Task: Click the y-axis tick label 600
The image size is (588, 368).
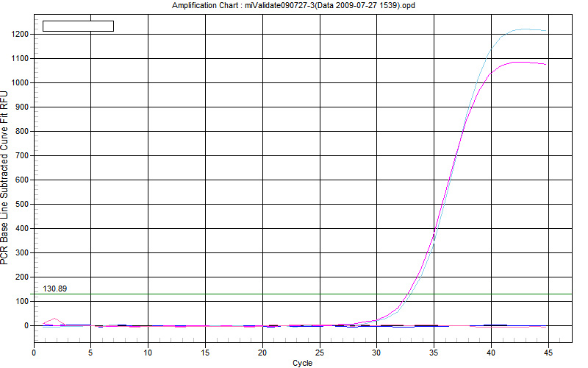Action: 22,180
